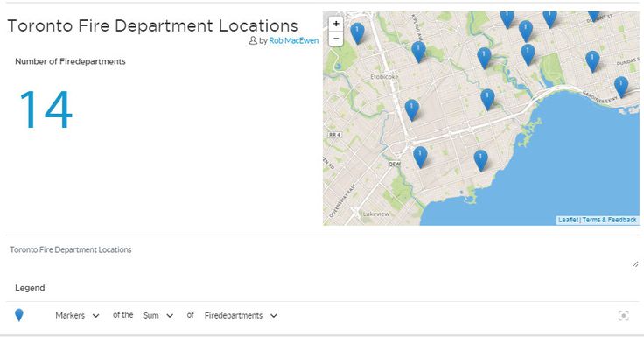Click the map marker just above QEW label
Viewport: 644px width, 337px height.
click(x=420, y=158)
